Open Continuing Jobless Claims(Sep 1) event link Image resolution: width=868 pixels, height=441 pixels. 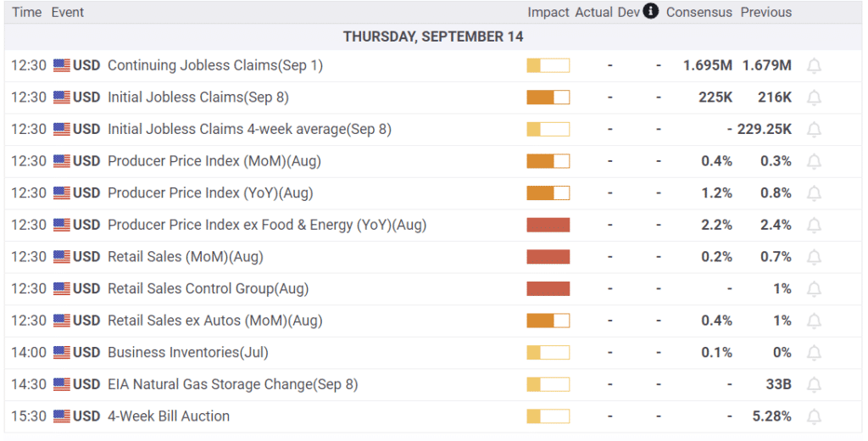point(214,65)
